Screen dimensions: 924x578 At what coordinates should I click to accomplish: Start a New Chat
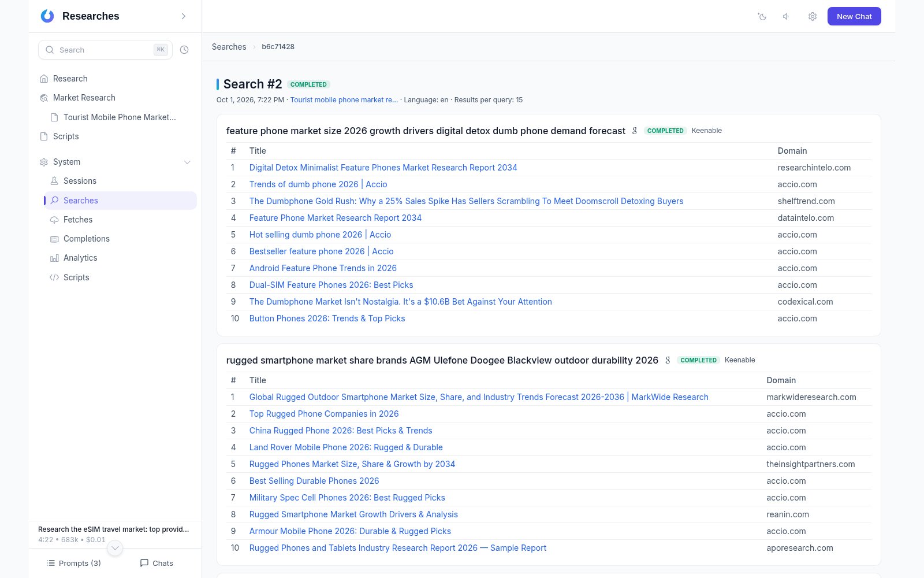pyautogui.click(x=854, y=16)
